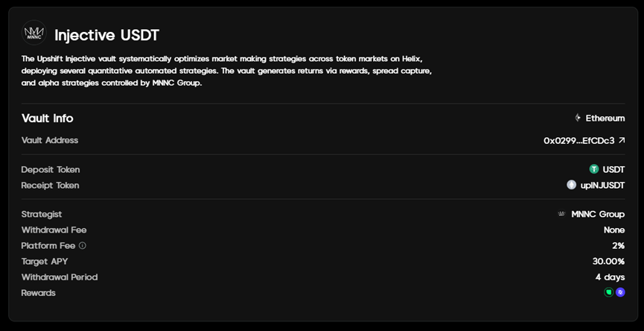Click the Platform Fee info icon
The height and width of the screenshot is (331, 644).
click(83, 245)
